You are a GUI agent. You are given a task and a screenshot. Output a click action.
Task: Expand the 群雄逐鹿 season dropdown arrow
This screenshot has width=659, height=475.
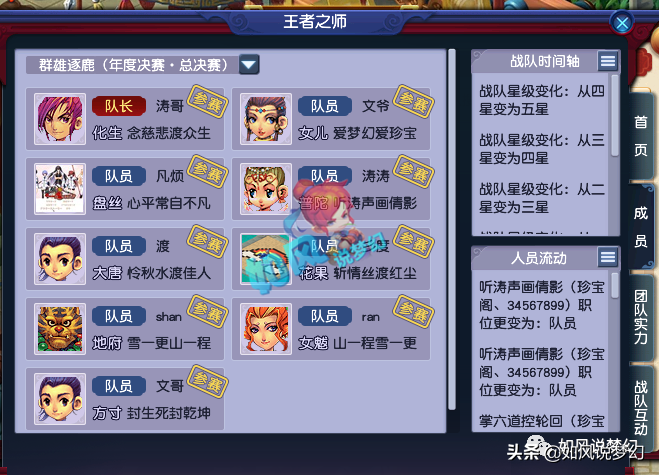pyautogui.click(x=249, y=65)
